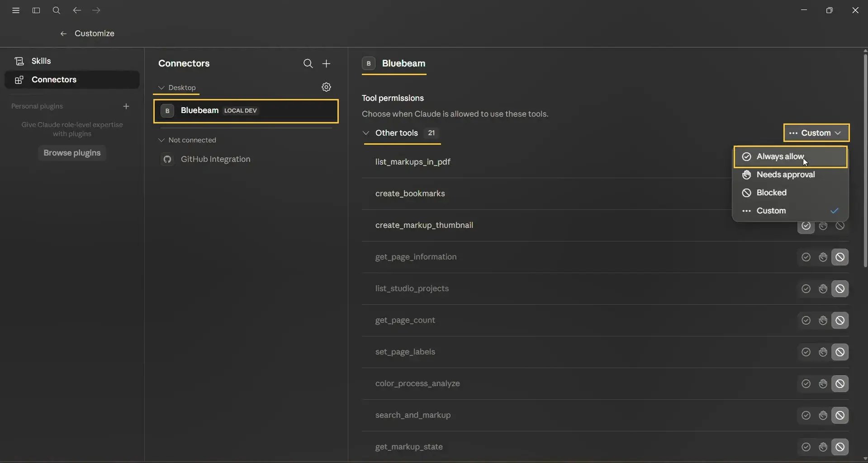Screen dimensions: 868x463
Task: Set get_page_count to needs approval
Action: tap(823, 321)
